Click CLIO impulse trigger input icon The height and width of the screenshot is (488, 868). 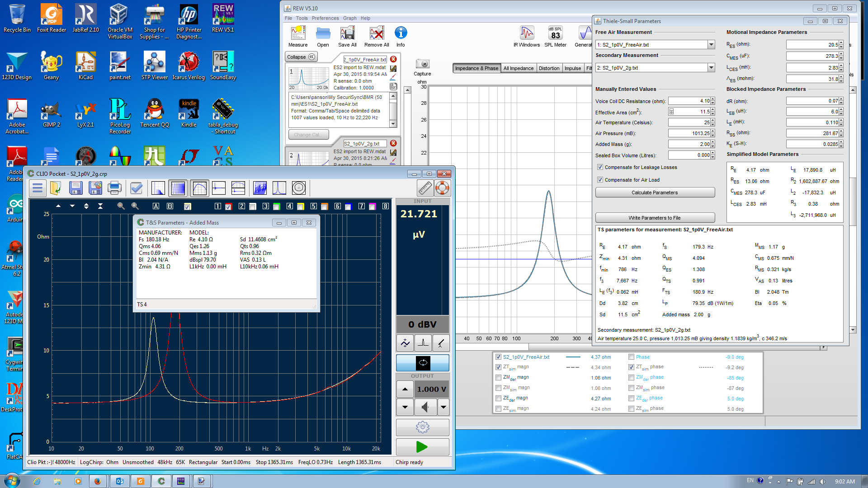tap(423, 343)
